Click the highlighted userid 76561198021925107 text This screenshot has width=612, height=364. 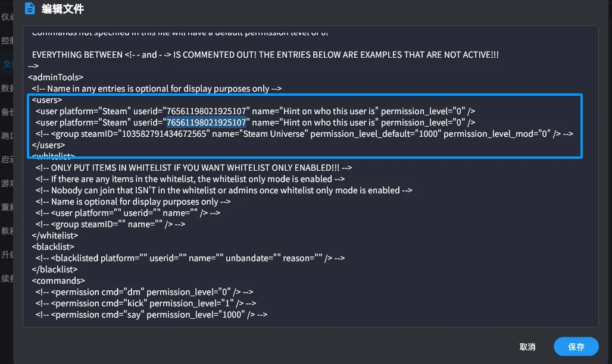pyautogui.click(x=206, y=123)
